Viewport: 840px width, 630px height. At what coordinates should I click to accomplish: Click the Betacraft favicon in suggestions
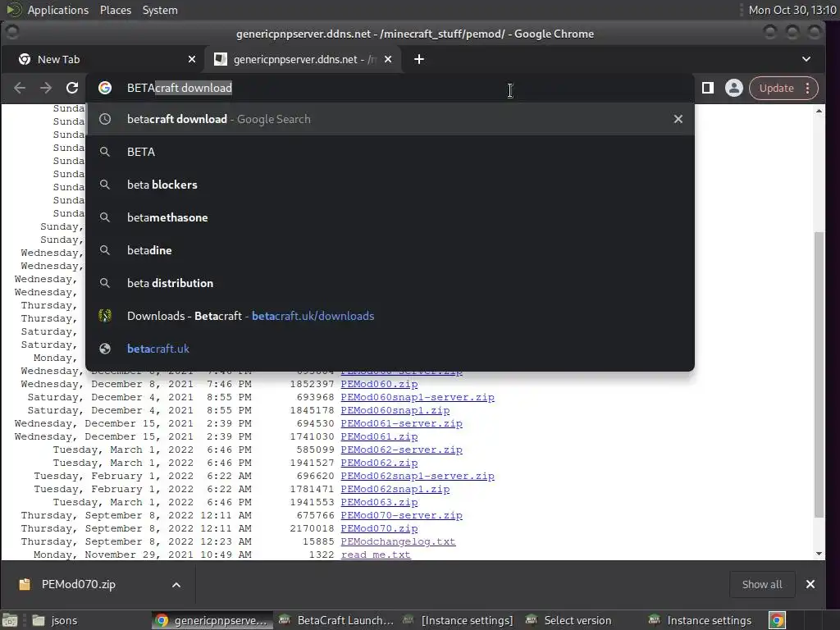point(105,316)
